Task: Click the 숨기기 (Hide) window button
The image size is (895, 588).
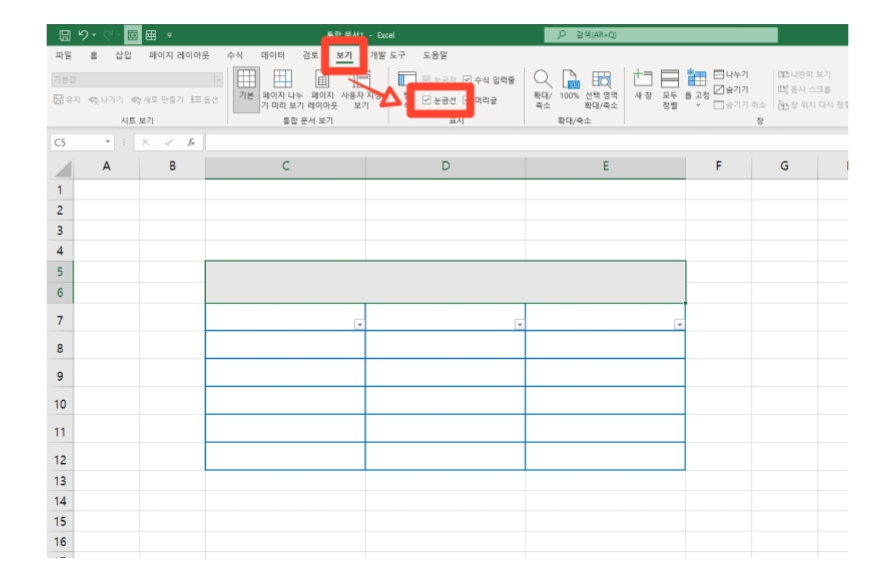Action: [x=731, y=90]
